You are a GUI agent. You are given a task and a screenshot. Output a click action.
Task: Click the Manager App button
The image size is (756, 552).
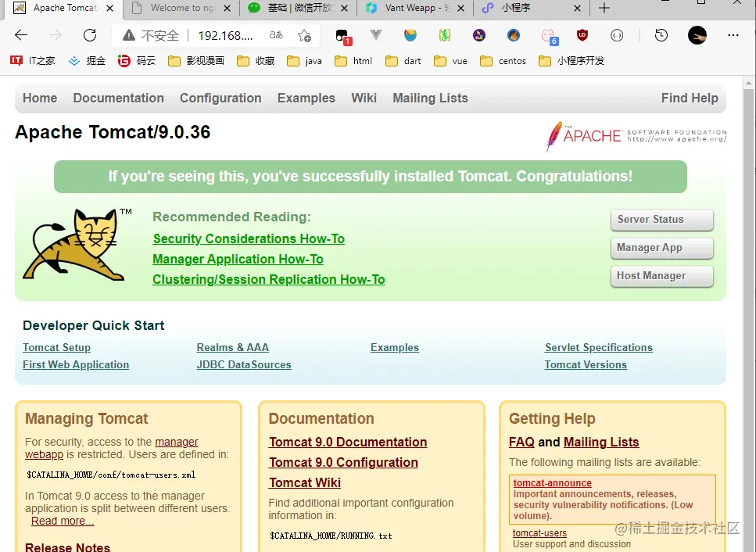coord(662,248)
